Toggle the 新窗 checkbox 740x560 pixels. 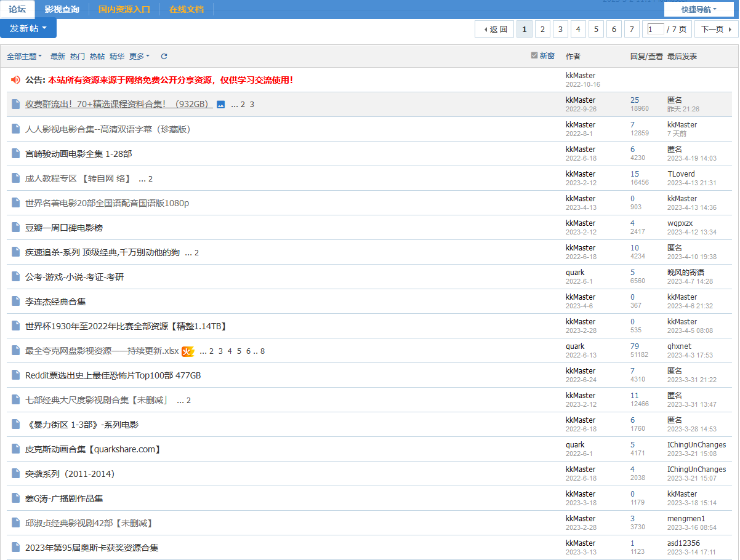click(534, 56)
